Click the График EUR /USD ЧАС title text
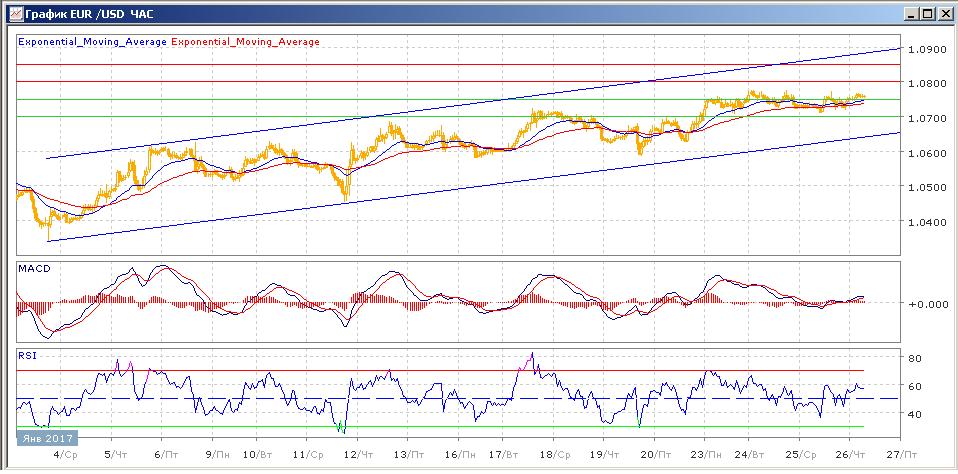The height and width of the screenshot is (474, 958). point(89,13)
